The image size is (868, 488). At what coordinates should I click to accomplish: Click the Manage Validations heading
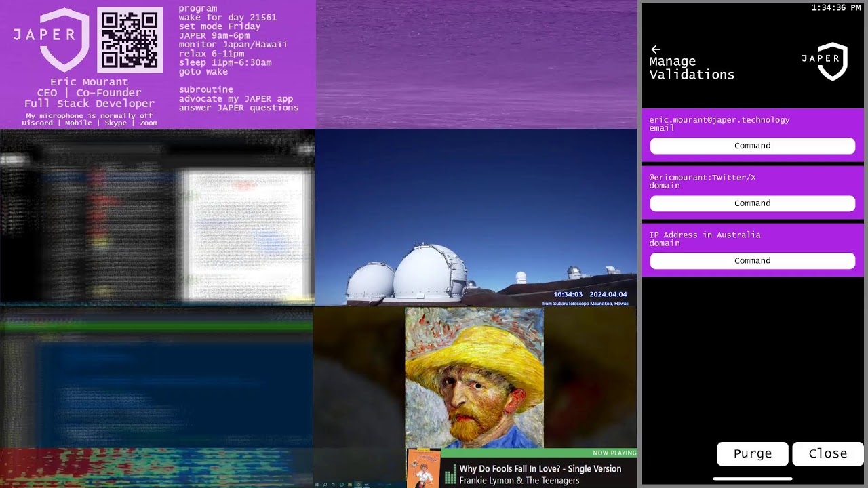[692, 68]
